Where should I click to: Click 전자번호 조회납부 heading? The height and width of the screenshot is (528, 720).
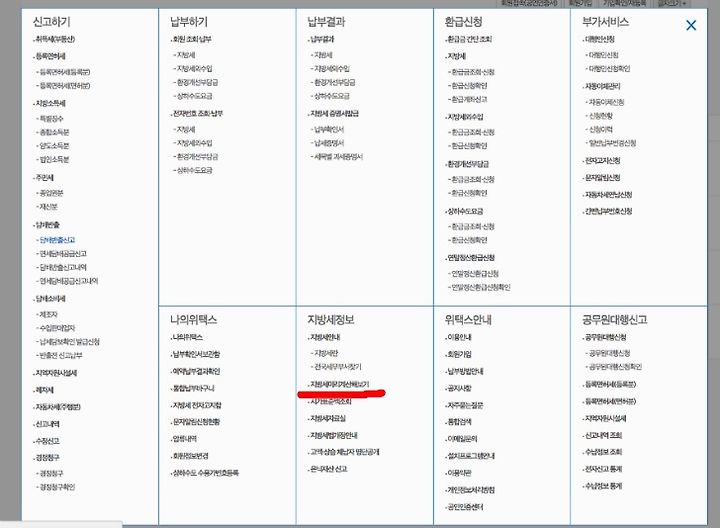tap(197, 113)
